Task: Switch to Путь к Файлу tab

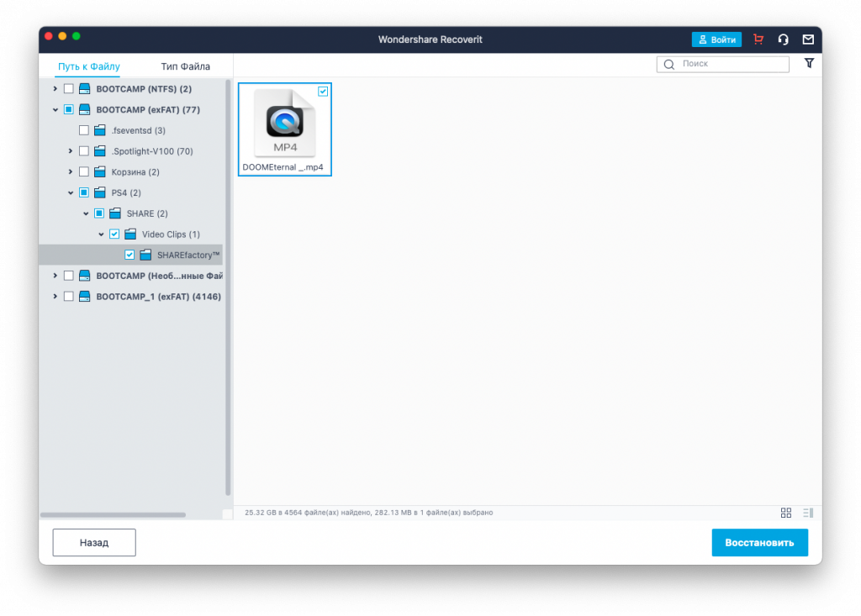Action: [x=89, y=66]
